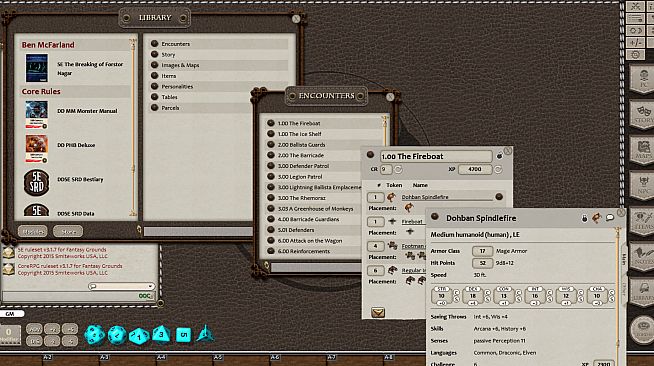Click the Modifier stack box showing 0
654x366 pixels.
pyautogui.click(x=9, y=334)
